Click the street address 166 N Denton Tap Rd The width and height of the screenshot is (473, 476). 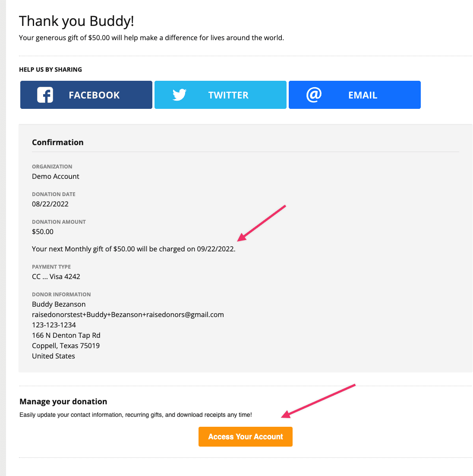point(66,335)
